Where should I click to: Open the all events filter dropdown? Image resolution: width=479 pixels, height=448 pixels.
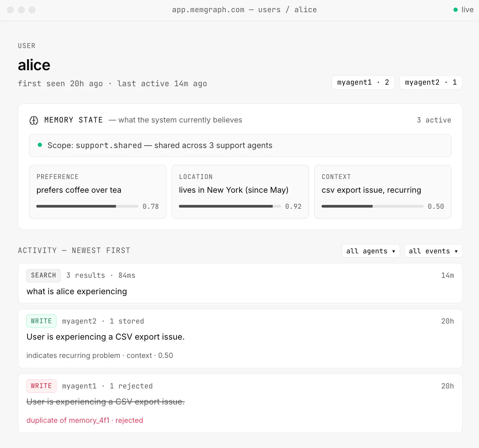point(433,251)
